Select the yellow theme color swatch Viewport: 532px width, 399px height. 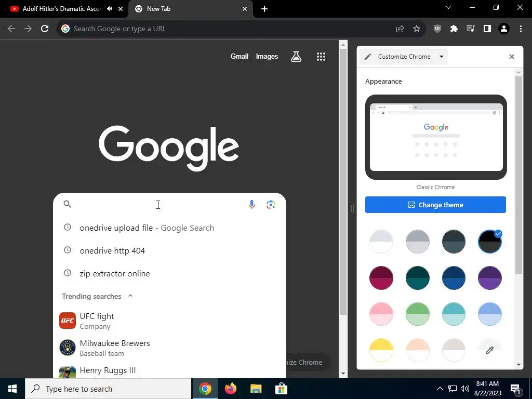[381, 350]
